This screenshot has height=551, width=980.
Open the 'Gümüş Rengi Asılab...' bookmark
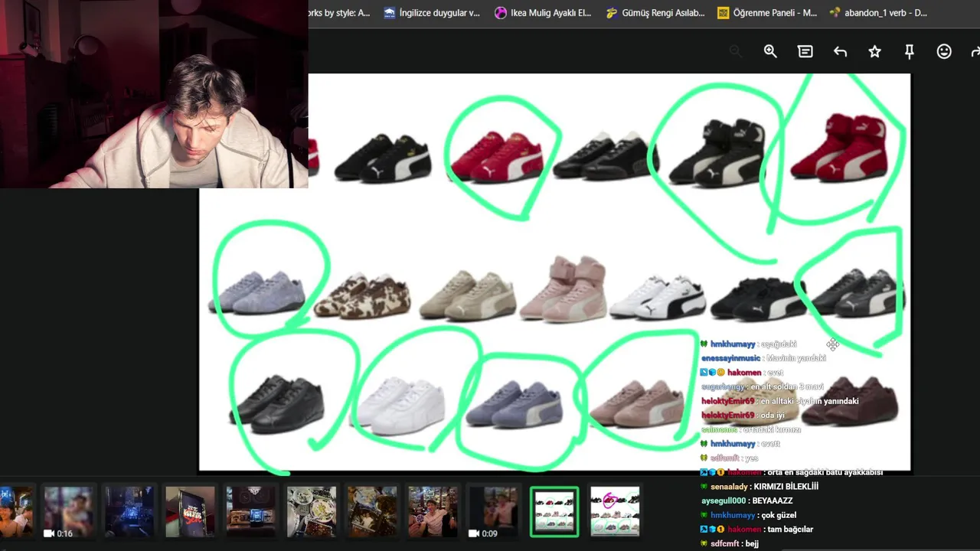click(x=655, y=12)
